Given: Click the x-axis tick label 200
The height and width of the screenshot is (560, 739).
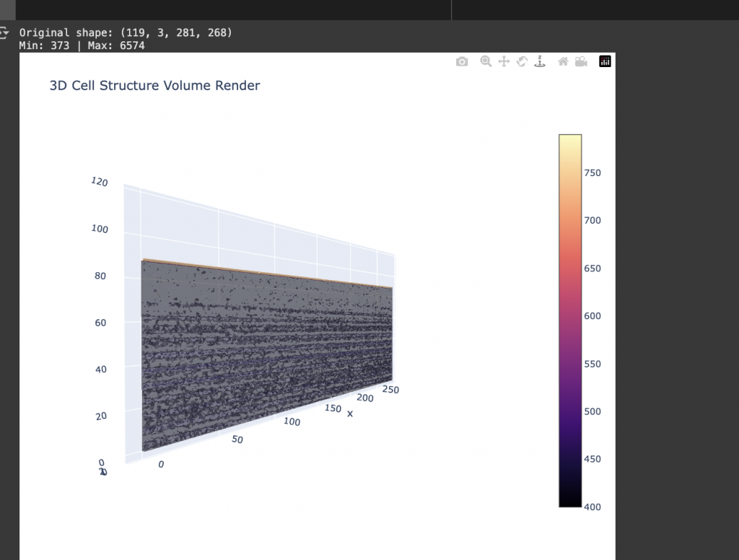Looking at the screenshot, I should pyautogui.click(x=364, y=398).
